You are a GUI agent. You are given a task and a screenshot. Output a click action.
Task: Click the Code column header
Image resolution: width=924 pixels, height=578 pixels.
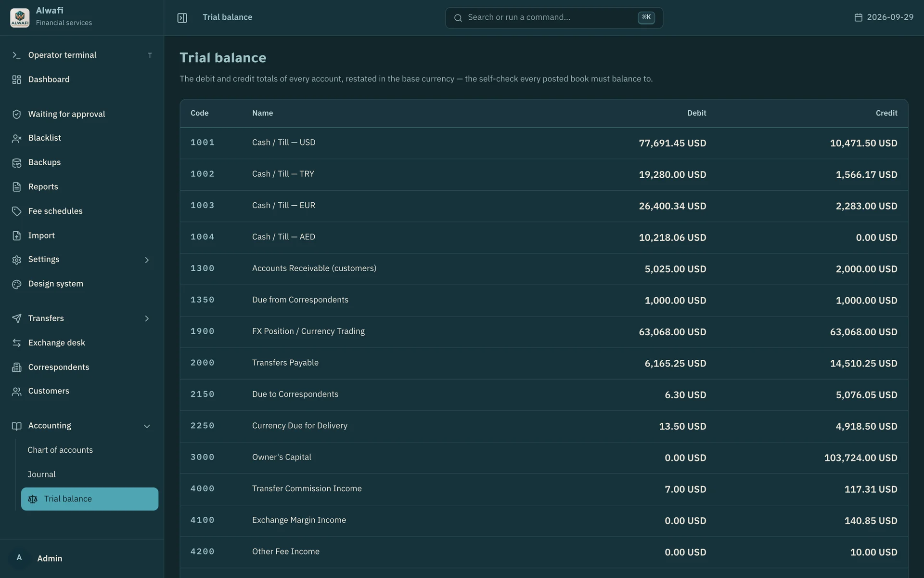coord(199,113)
